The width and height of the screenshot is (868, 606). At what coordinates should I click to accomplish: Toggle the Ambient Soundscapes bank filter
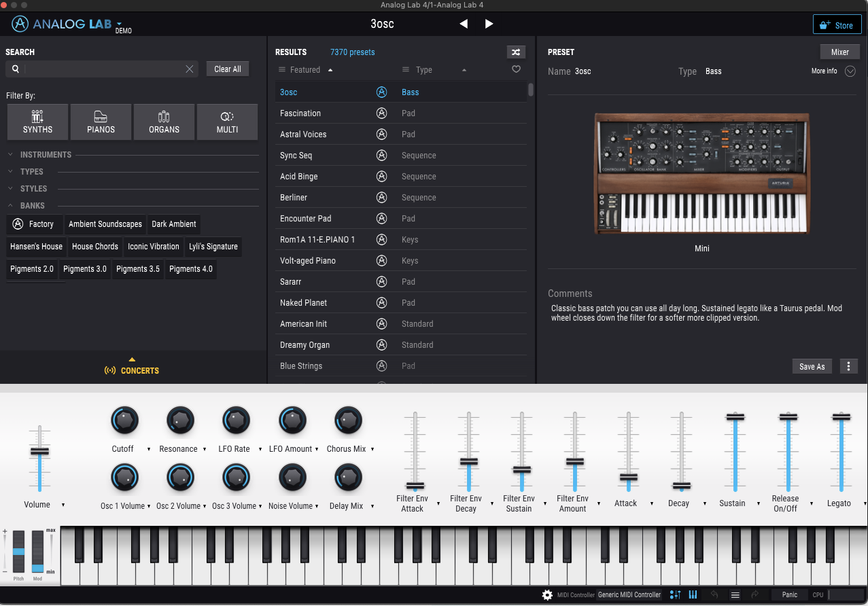point(105,224)
